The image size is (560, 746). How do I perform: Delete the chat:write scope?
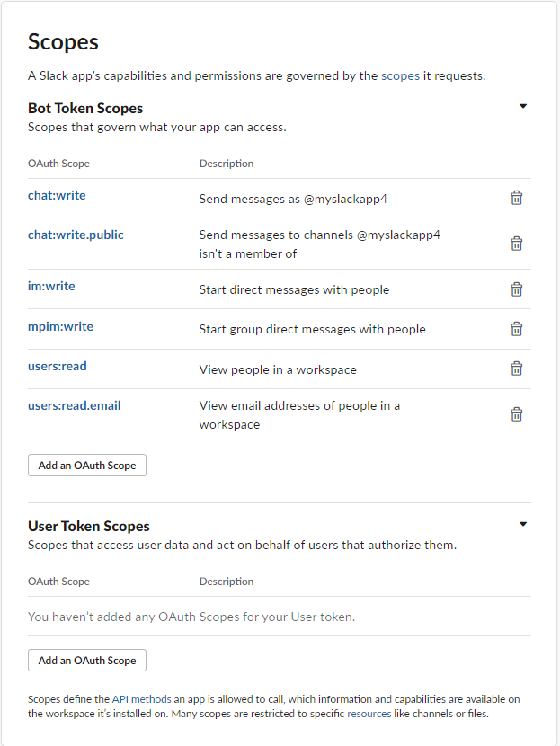[516, 198]
